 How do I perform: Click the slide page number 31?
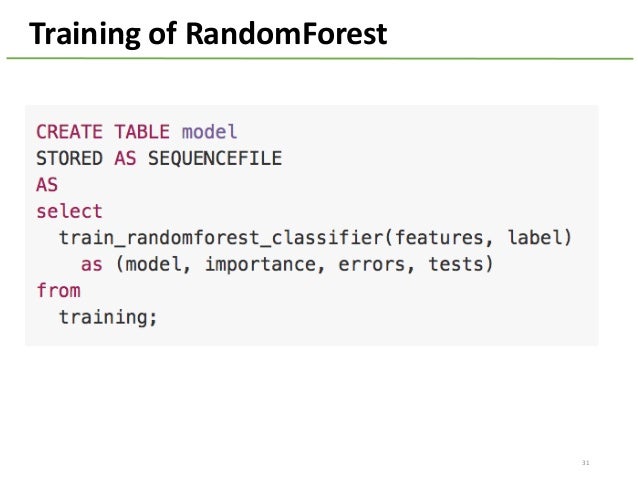pyautogui.click(x=585, y=463)
